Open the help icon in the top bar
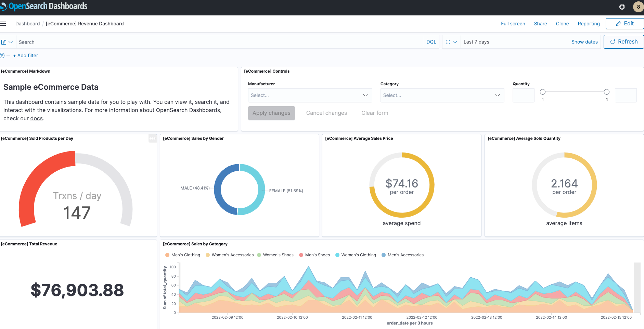 click(621, 6)
